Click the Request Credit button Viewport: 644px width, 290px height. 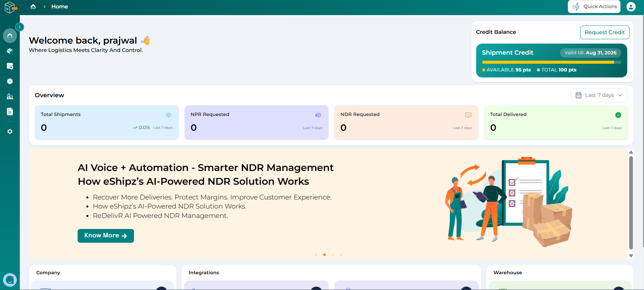[x=605, y=32]
